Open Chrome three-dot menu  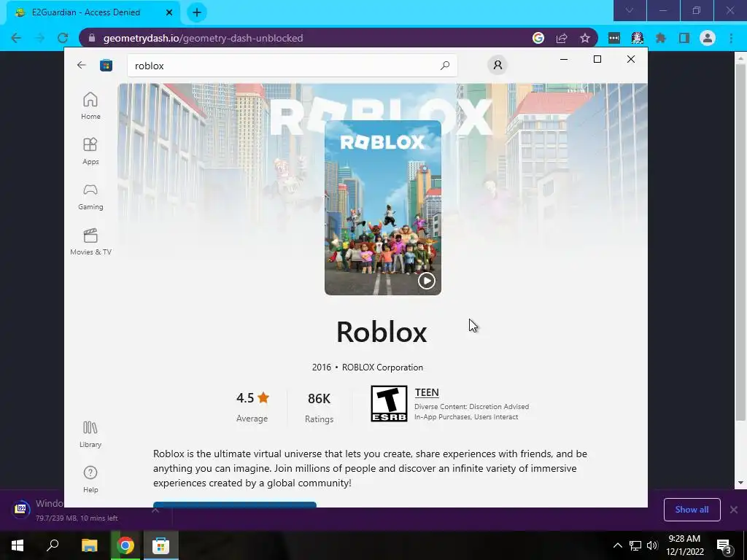pos(731,38)
